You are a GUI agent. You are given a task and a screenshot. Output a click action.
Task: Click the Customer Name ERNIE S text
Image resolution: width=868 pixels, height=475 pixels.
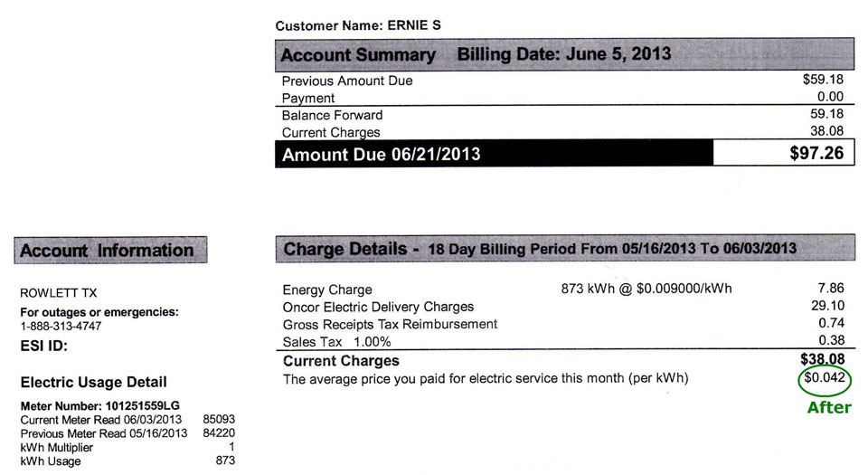[x=358, y=25]
